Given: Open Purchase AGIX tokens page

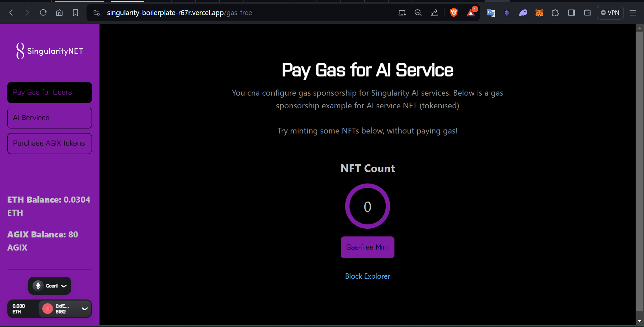Looking at the screenshot, I should 50,144.
